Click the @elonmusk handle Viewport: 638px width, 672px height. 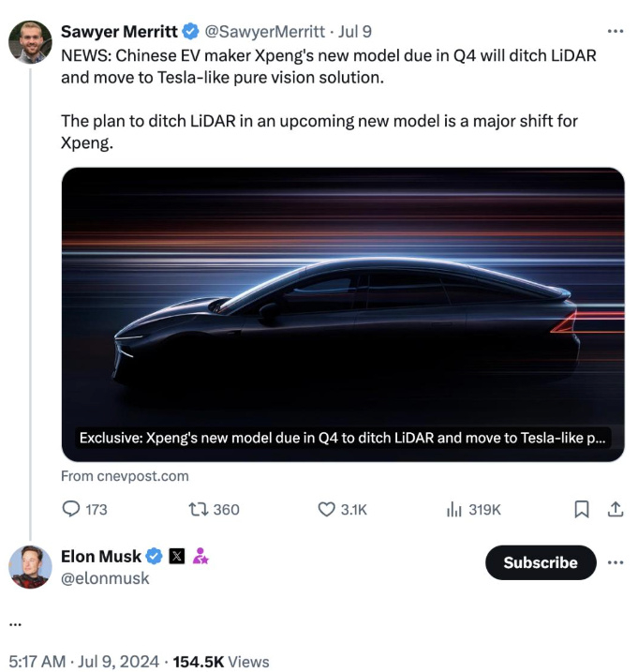click(105, 579)
